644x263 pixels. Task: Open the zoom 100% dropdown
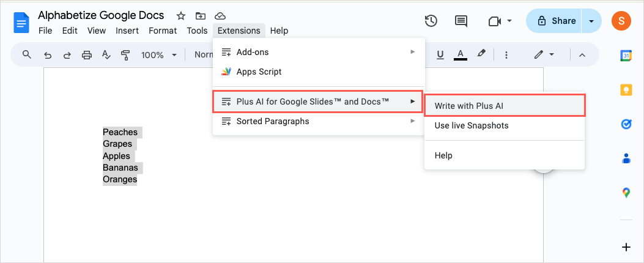(x=158, y=54)
